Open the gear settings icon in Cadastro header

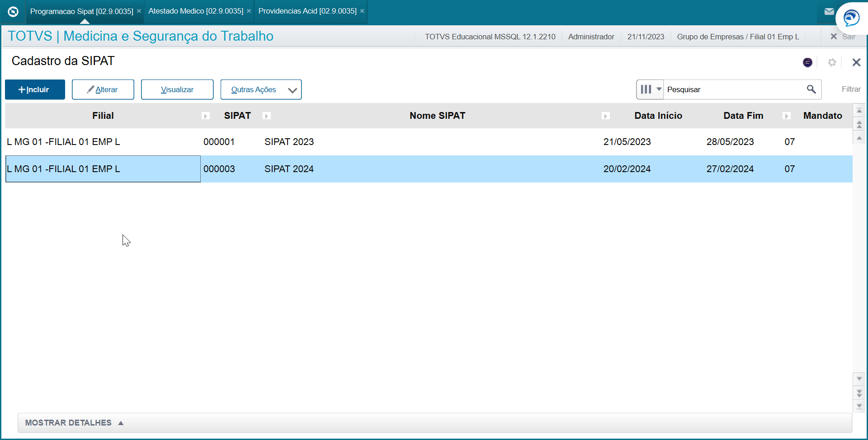click(x=832, y=62)
